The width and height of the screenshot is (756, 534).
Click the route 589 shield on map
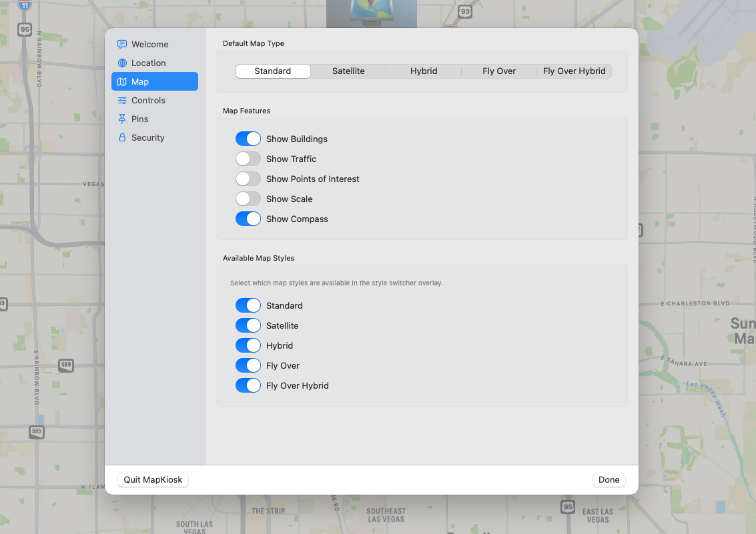click(66, 365)
